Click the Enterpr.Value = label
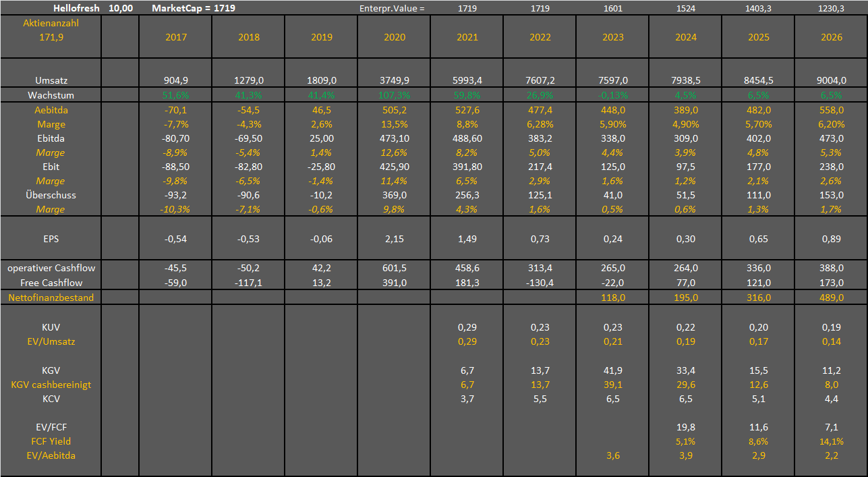Viewport: 868px width, 477px height. [393, 9]
